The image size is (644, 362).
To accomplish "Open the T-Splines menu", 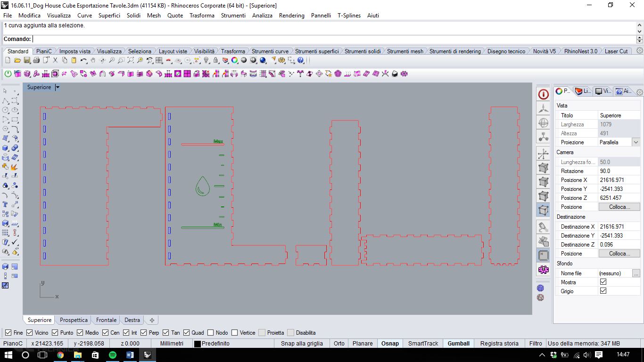I will (x=349, y=16).
